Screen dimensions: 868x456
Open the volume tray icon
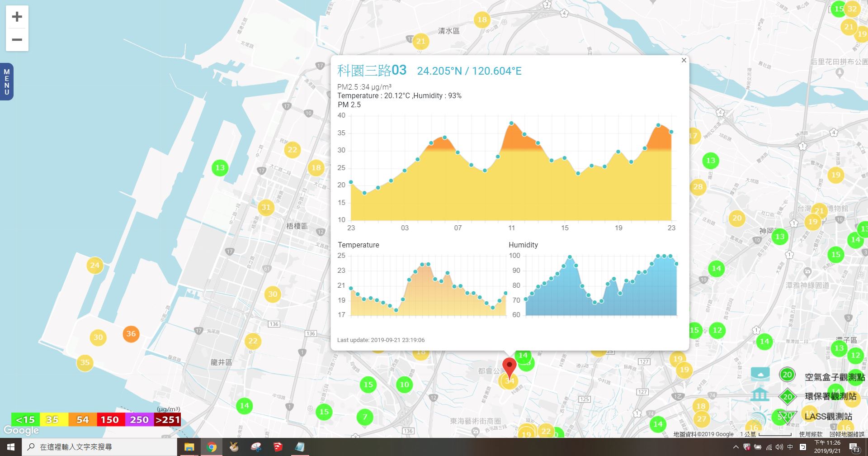(x=779, y=447)
